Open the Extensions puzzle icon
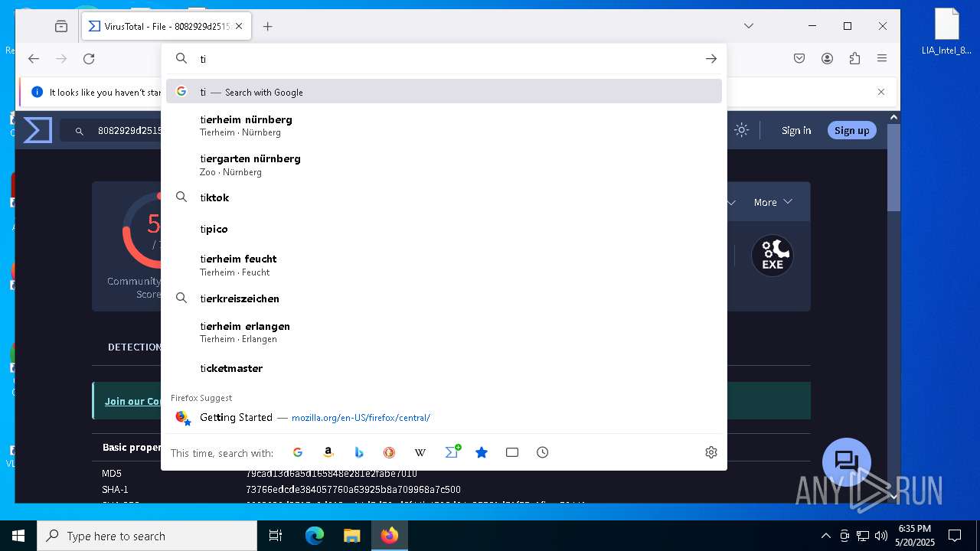Screen dimensions: 980x551 coord(854,59)
